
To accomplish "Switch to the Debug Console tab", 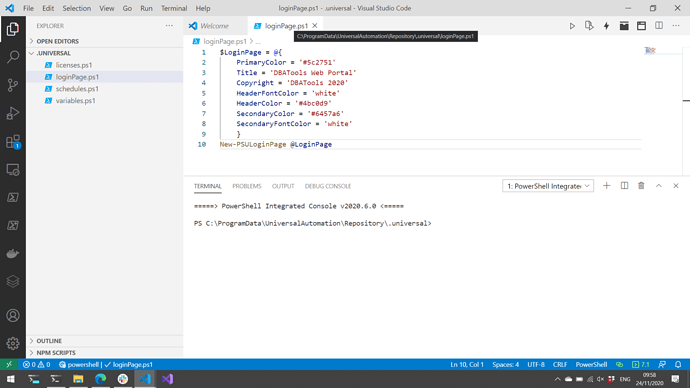I will (x=328, y=186).
